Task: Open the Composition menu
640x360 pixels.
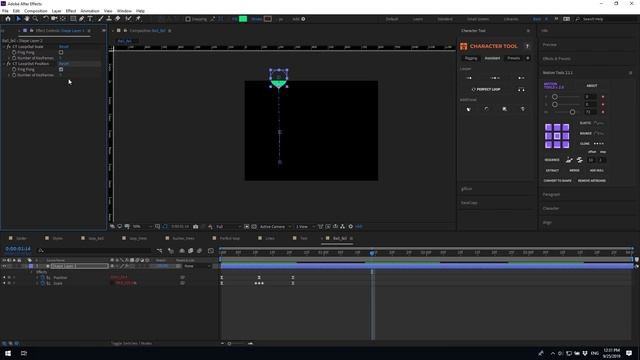Action: 36,11
